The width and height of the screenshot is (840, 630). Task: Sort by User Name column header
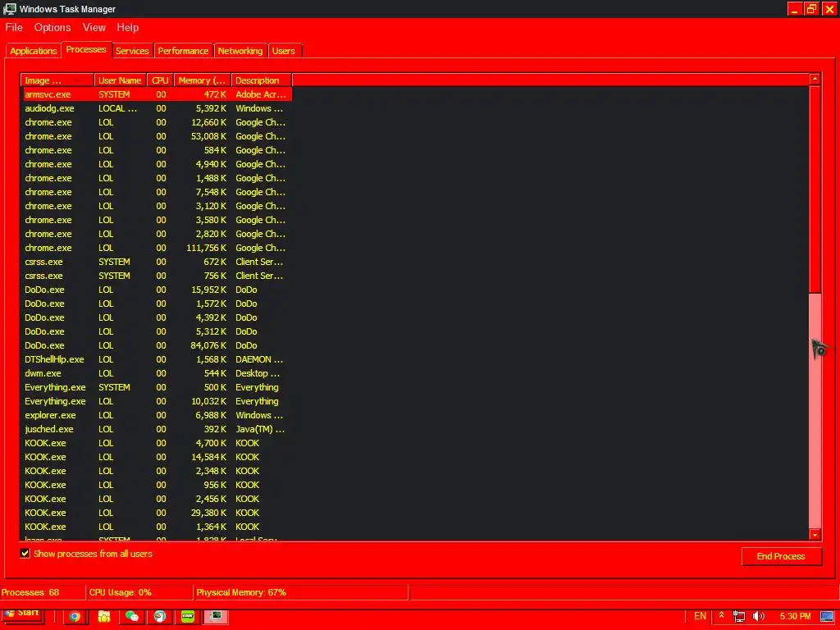point(120,80)
